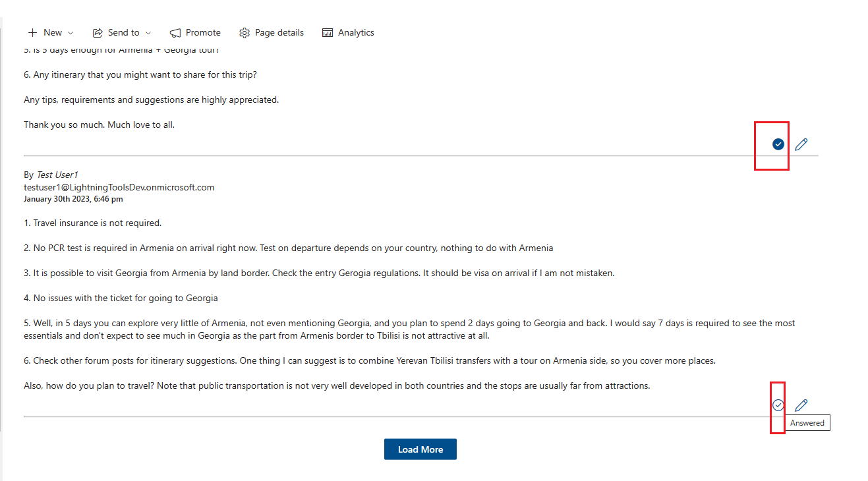Unmark the filled answered checkmark on the question
Screen dimensions: 868x481
coord(778,144)
